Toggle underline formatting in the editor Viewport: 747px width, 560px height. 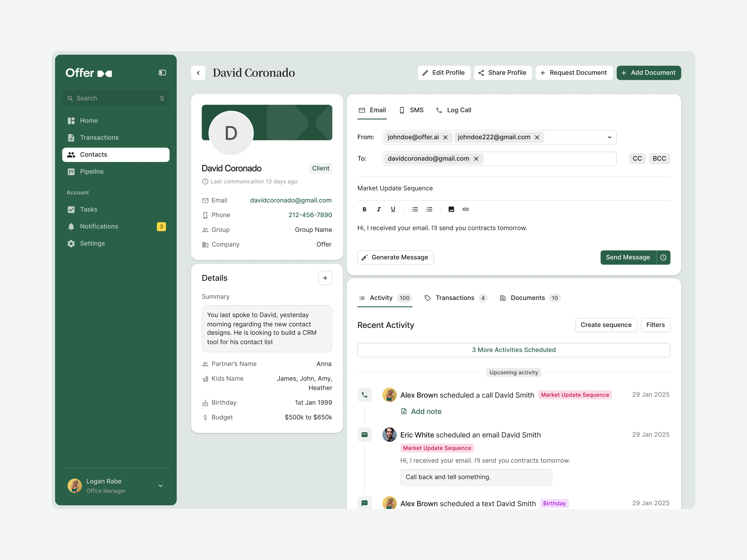pos(393,209)
